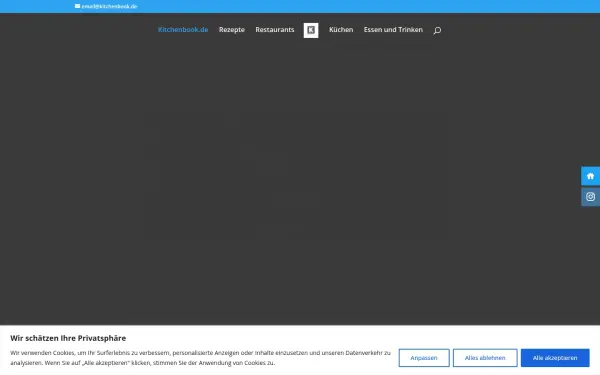Screen dimensions: 600x375
Task: Click the Anpassen cookie button
Action: (424, 358)
